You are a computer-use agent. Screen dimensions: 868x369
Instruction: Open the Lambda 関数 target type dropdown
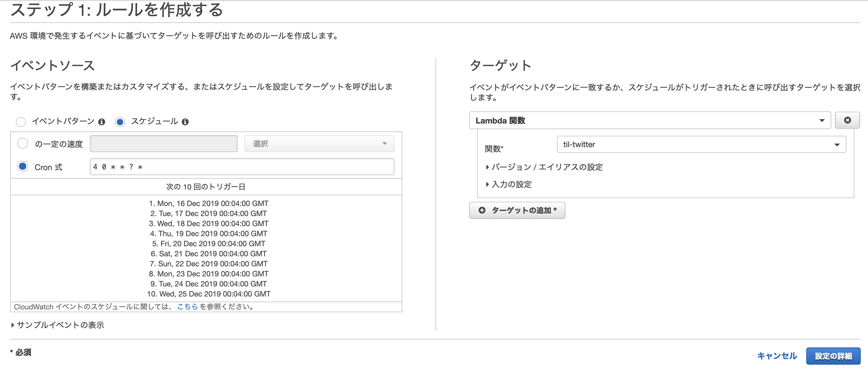[650, 120]
